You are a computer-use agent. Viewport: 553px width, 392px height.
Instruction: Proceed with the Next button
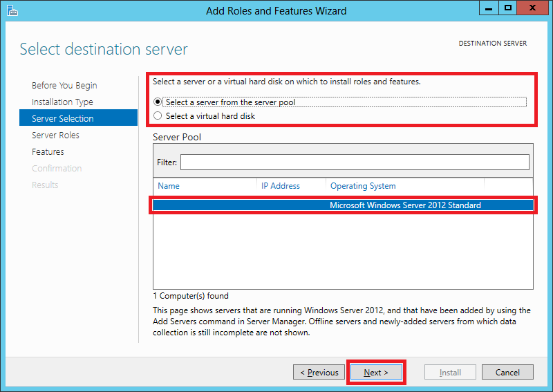coord(375,373)
